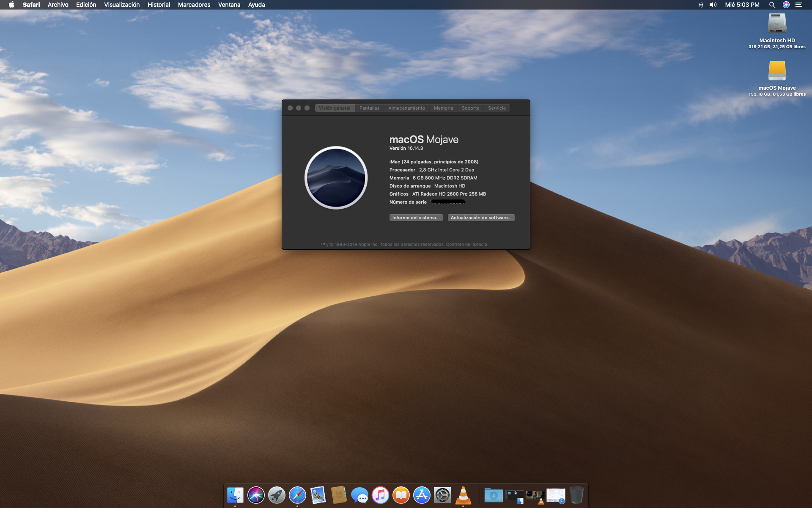This screenshot has width=812, height=508.
Task: Open the App Store from Dock
Action: pyautogui.click(x=422, y=495)
